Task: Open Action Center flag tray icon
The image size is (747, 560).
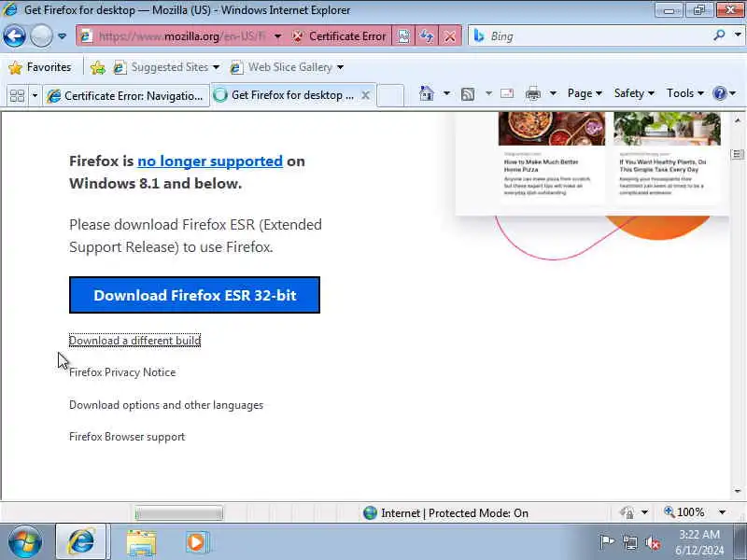Action: point(607,542)
